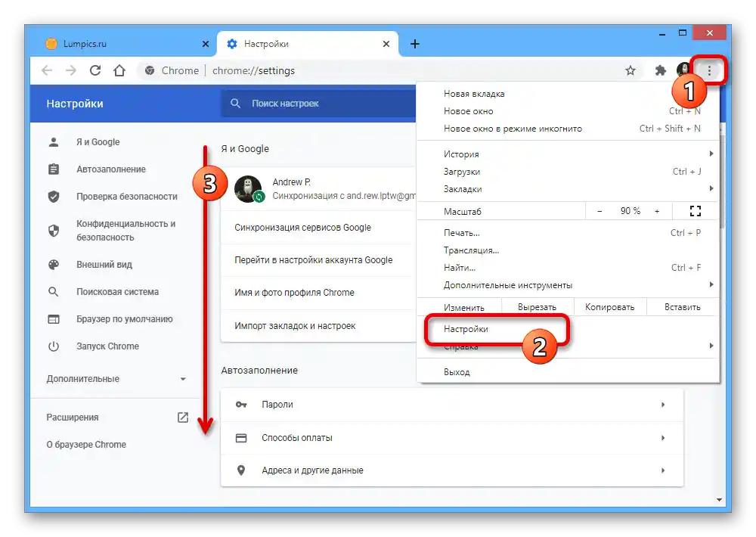Open Я и Google sidebar section
756x537 pixels.
(x=98, y=142)
